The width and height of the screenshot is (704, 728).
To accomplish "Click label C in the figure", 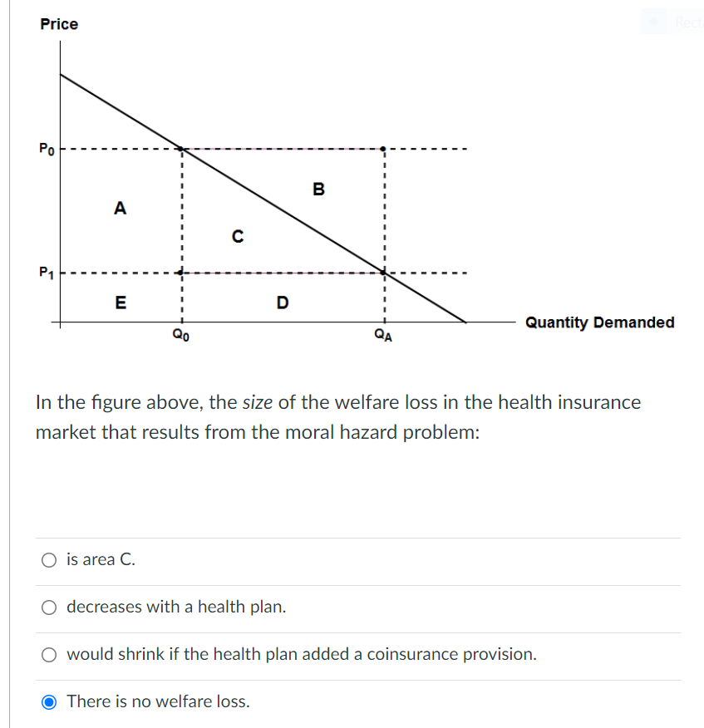I will [x=239, y=236].
